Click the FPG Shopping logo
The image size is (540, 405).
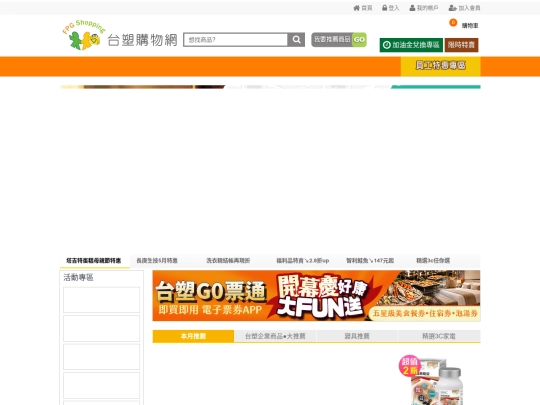tap(83, 35)
